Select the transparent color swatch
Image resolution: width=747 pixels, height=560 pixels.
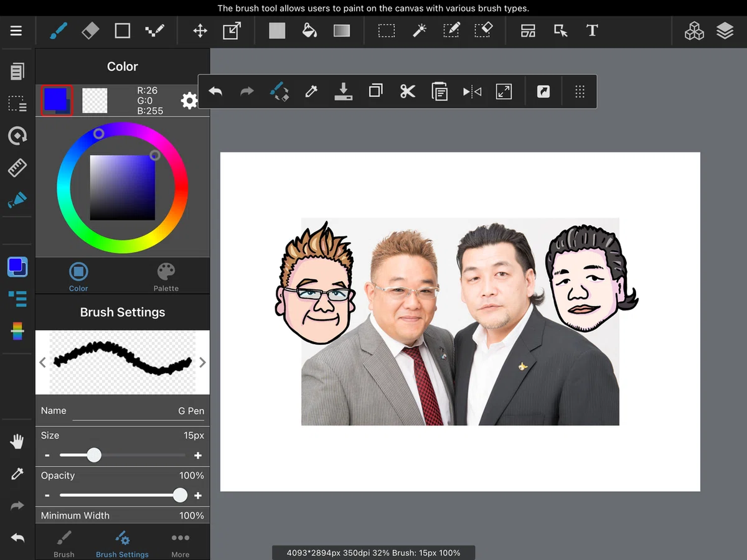point(95,100)
